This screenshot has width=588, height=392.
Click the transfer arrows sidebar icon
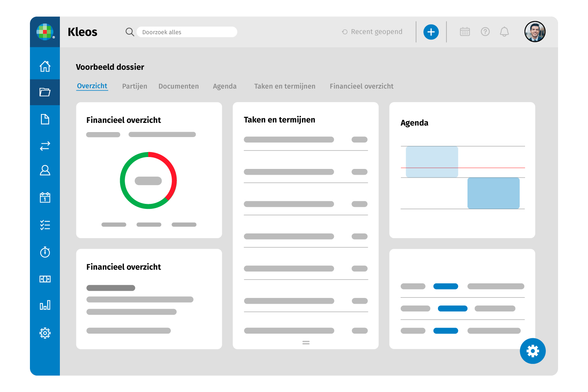tap(45, 146)
